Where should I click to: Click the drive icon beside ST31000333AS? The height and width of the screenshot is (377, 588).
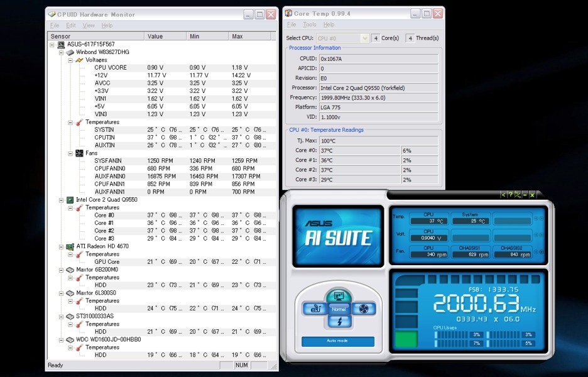(70, 316)
